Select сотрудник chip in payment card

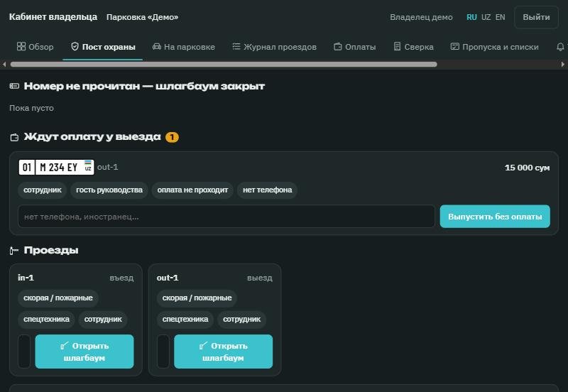coord(43,190)
